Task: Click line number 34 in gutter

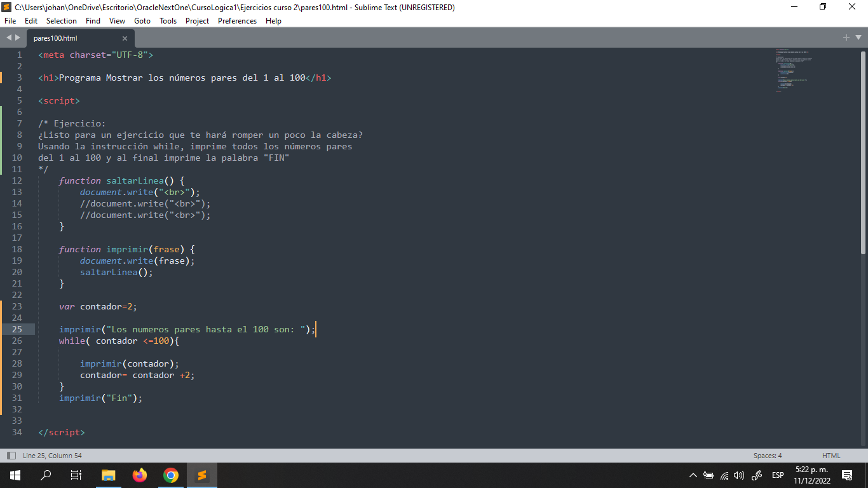Action: (17, 432)
